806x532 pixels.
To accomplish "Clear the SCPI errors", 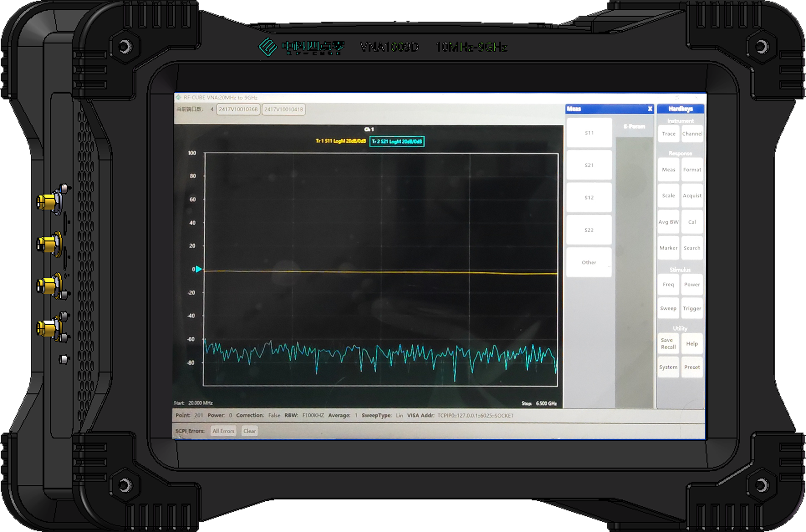I will tap(249, 431).
